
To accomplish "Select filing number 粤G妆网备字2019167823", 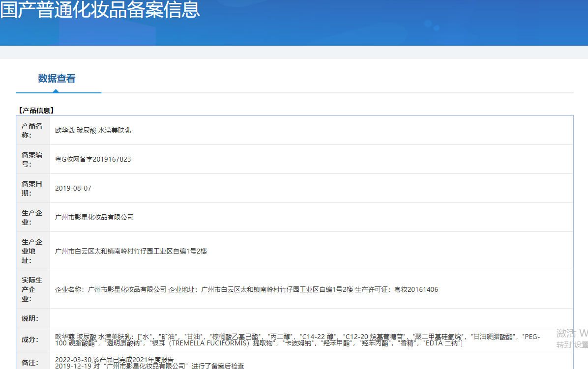I will tap(93, 159).
